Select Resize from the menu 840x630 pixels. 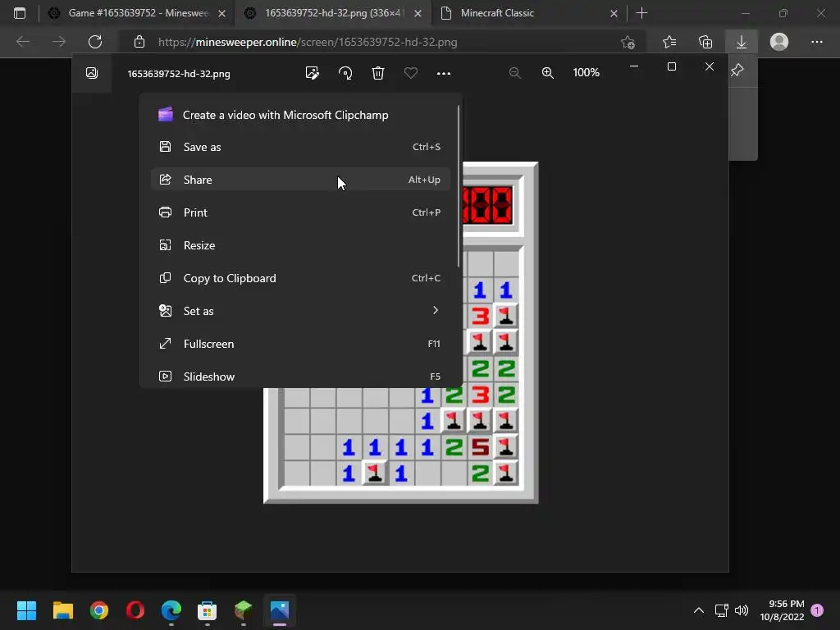300,244
